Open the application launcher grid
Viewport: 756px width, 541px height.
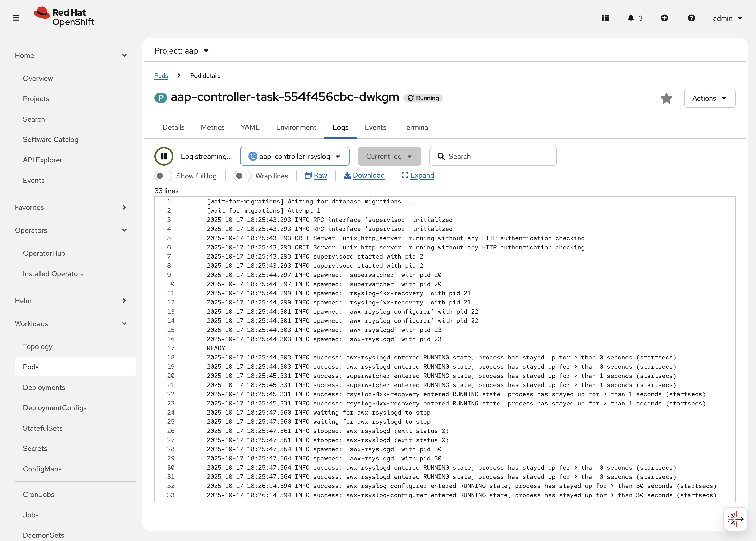pos(606,18)
